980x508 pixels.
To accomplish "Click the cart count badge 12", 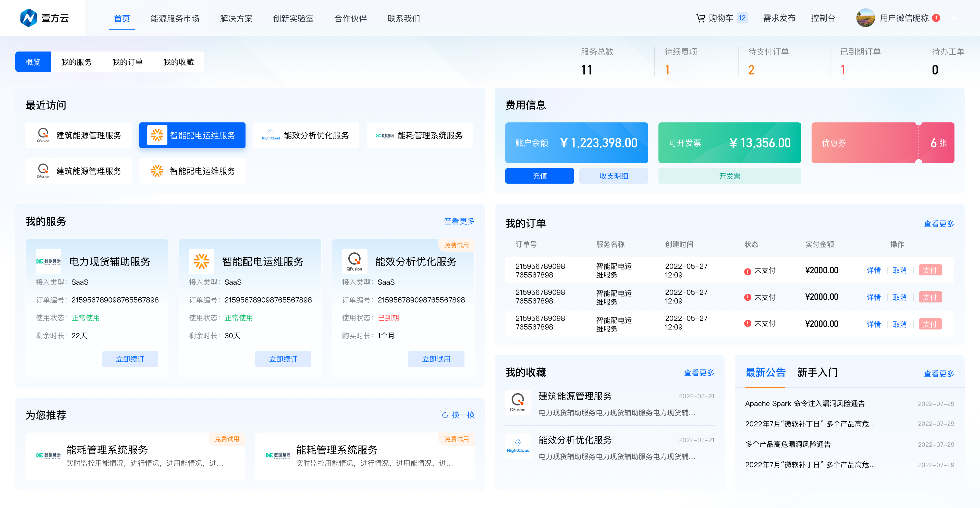I will click(742, 18).
